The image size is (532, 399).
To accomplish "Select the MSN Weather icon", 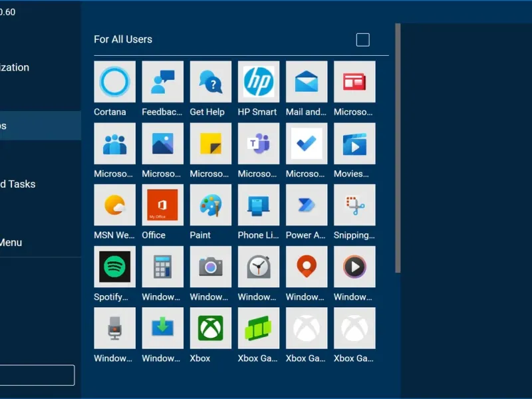I will (x=114, y=205).
